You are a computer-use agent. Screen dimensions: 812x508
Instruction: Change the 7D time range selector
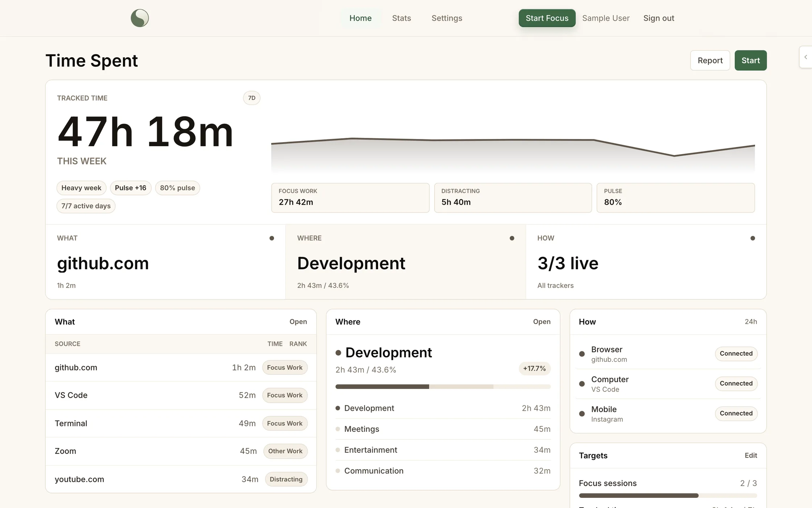[252, 98]
